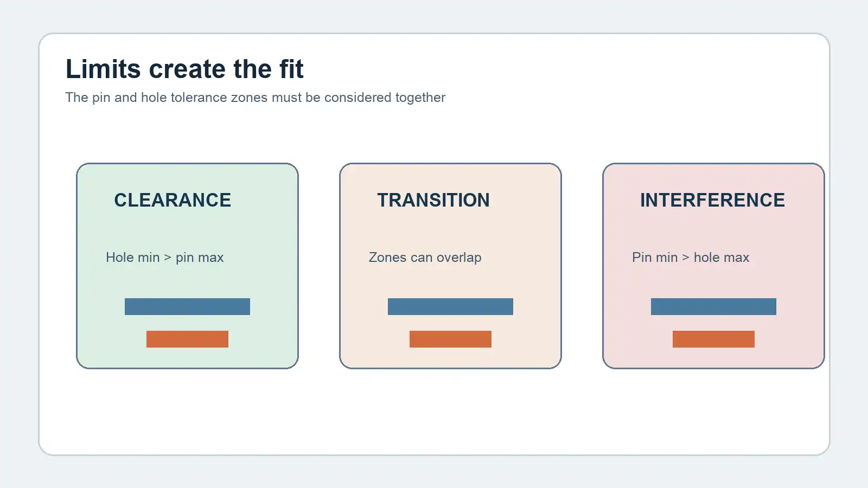Viewport: 868px width, 488px height.
Task: Select the TRANSITION card heading
Action: tap(433, 200)
